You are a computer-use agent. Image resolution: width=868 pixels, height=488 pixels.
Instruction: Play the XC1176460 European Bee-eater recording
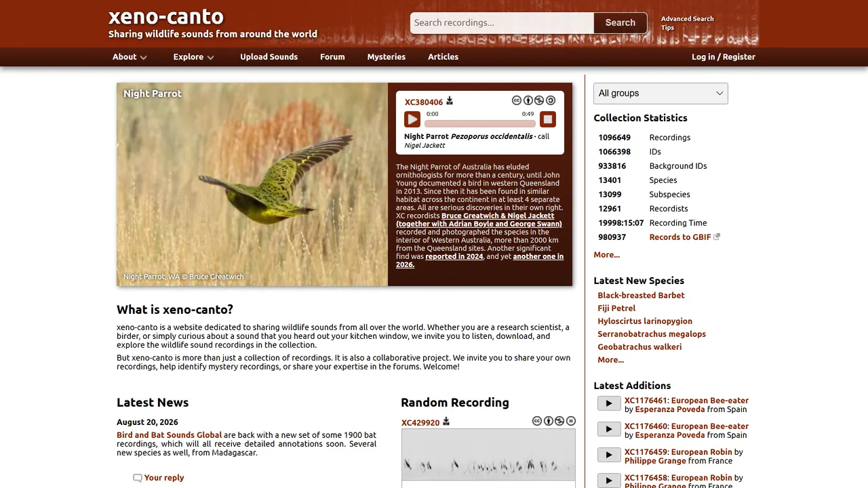pos(609,429)
